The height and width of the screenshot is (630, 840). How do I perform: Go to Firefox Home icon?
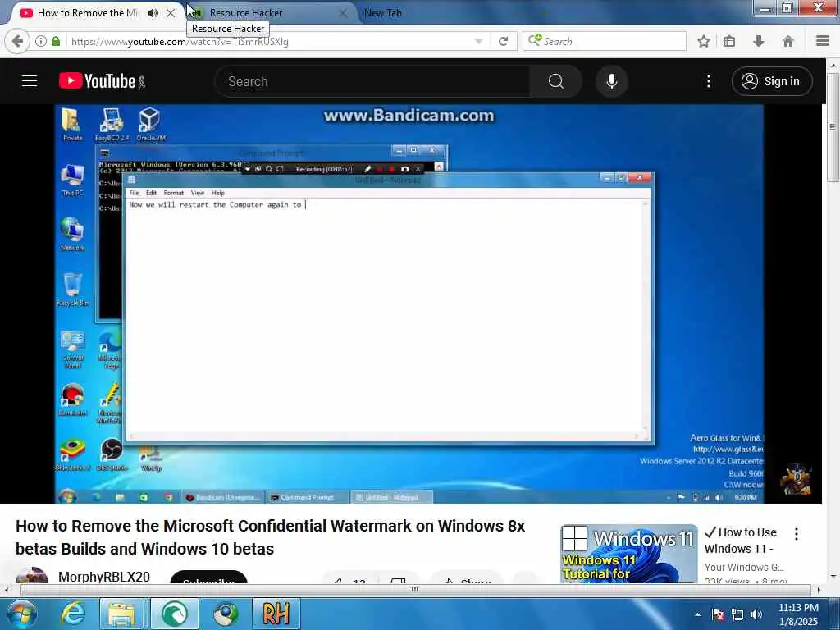[x=787, y=41]
